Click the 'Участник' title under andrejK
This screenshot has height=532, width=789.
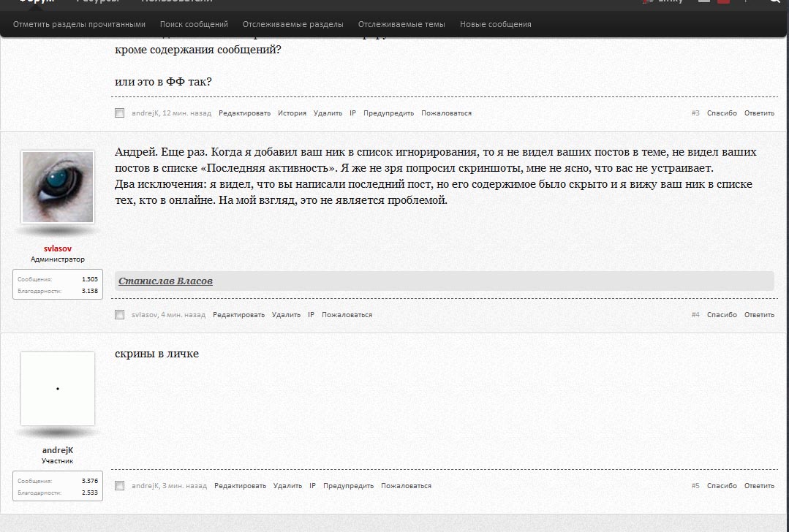(x=58, y=460)
